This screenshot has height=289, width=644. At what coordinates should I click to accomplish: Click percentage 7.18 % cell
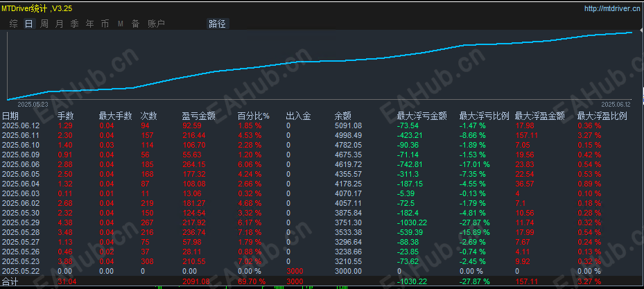tap(250, 232)
